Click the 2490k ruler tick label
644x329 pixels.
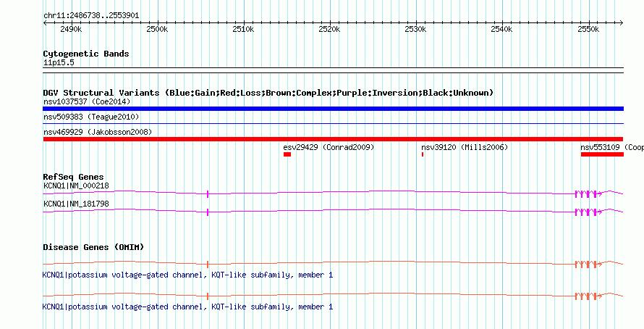(72, 30)
